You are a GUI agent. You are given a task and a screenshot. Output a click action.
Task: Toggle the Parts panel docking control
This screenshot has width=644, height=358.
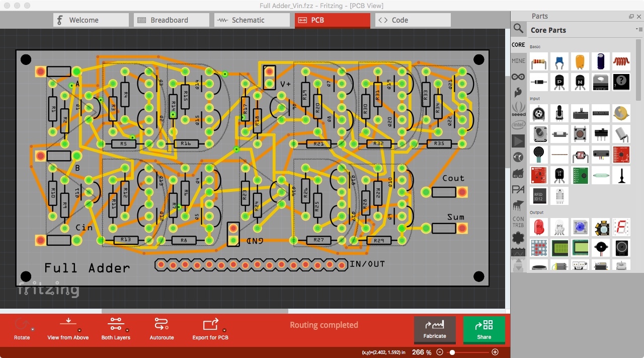[x=630, y=16]
